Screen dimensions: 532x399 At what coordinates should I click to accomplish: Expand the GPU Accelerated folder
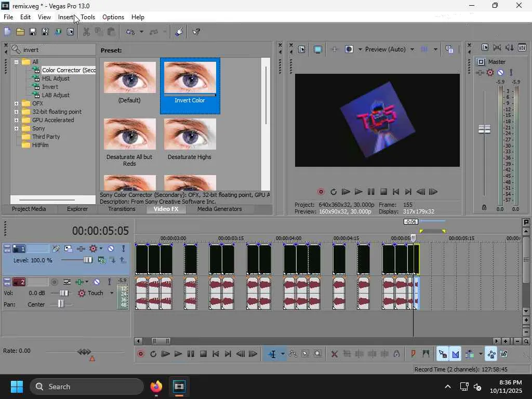[x=16, y=120]
